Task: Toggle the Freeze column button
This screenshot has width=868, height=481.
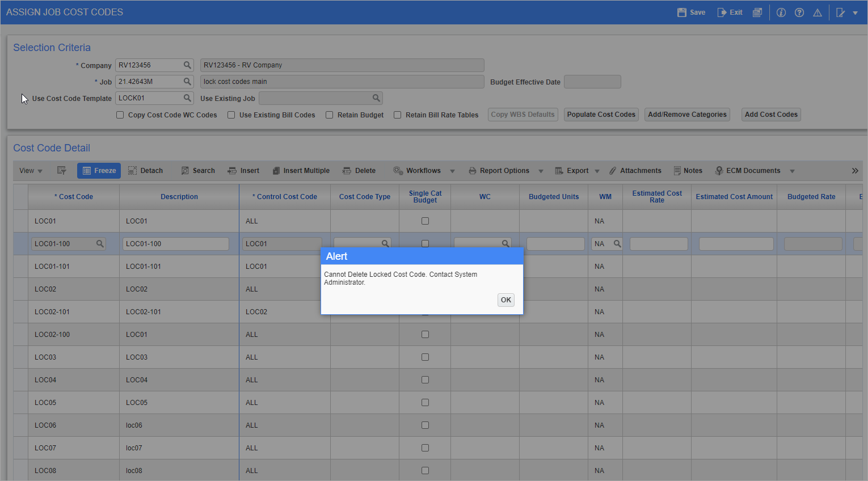Action: 99,171
